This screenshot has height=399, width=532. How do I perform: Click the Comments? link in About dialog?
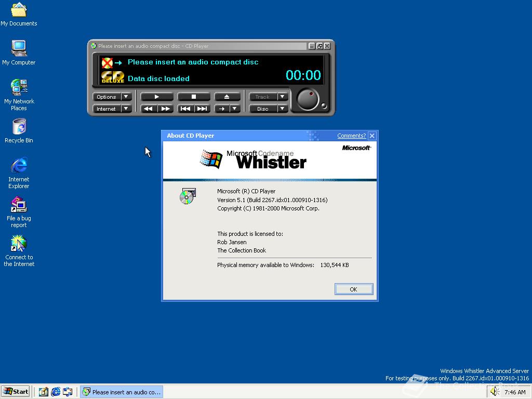(352, 136)
